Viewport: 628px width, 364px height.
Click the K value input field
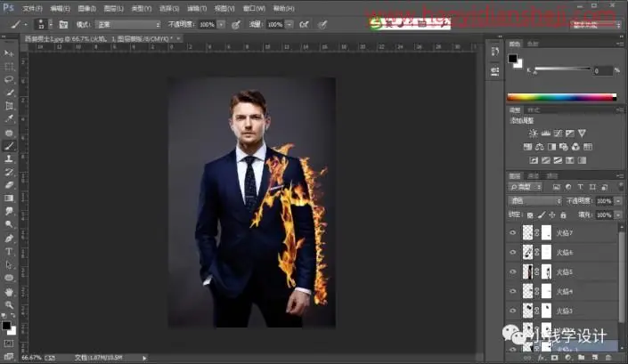tap(602, 71)
